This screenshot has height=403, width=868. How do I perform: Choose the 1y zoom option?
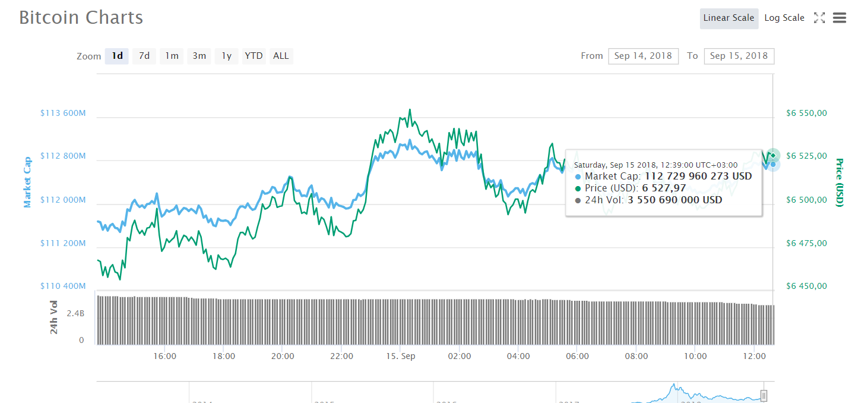pos(226,56)
